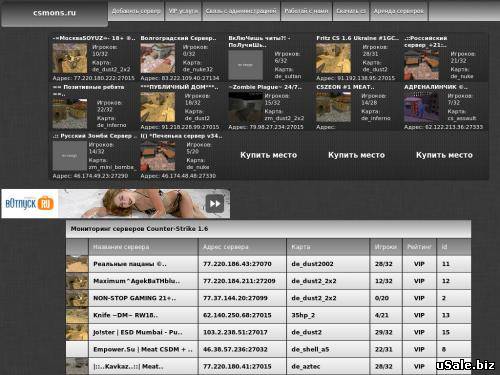
Task: Click address 46.38.57.236:27032
Action: click(x=235, y=349)
